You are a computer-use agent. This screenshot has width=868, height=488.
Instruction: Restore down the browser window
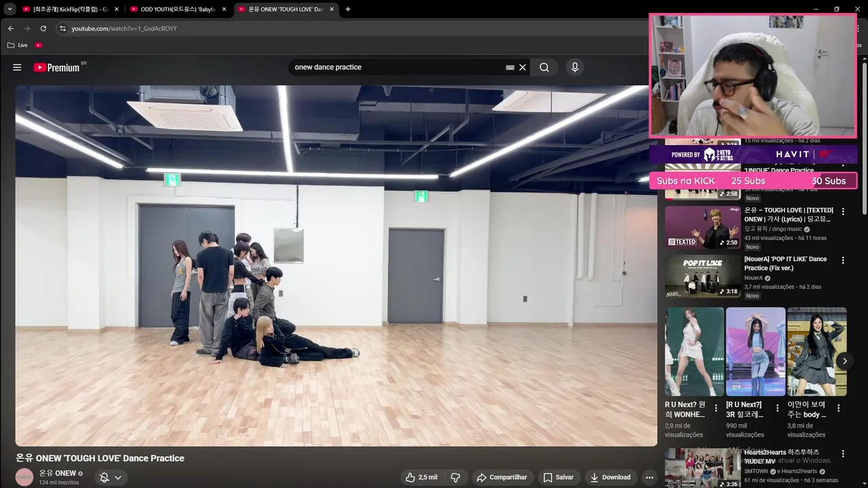tap(837, 9)
